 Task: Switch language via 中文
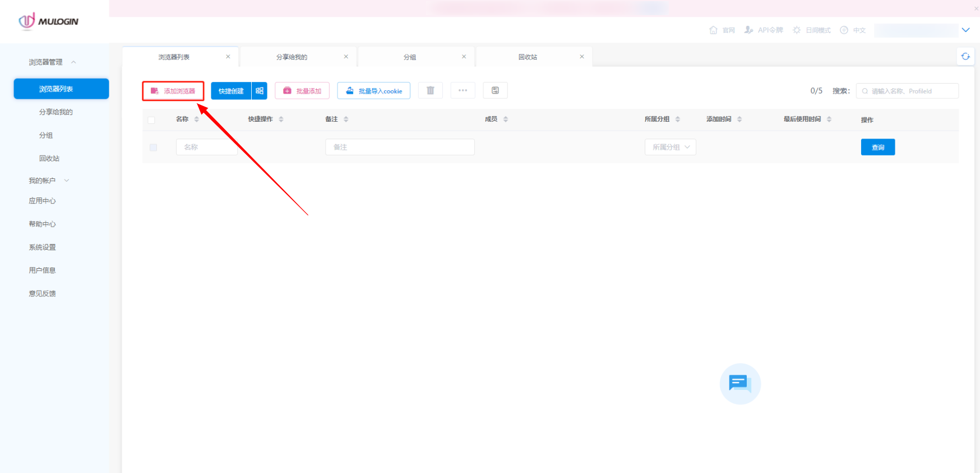(x=853, y=30)
